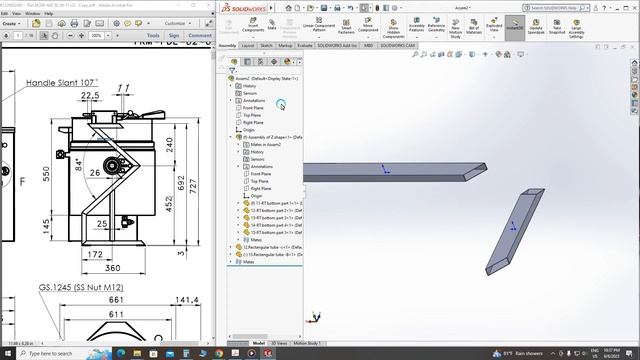Open Large Assembly Settings
Viewport: 640px width, 360px height.
click(576, 29)
